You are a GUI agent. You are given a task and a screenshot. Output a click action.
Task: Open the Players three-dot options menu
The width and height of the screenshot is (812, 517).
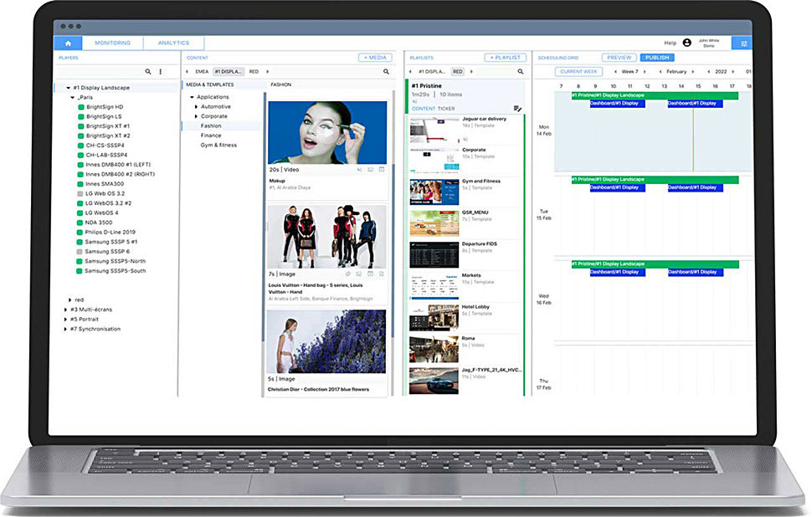click(161, 72)
